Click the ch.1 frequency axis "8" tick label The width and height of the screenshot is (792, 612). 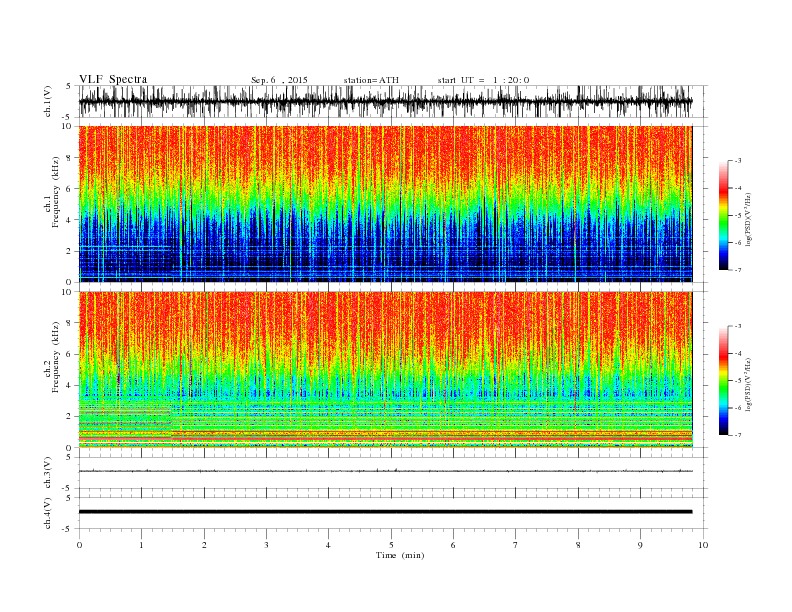tap(69, 158)
